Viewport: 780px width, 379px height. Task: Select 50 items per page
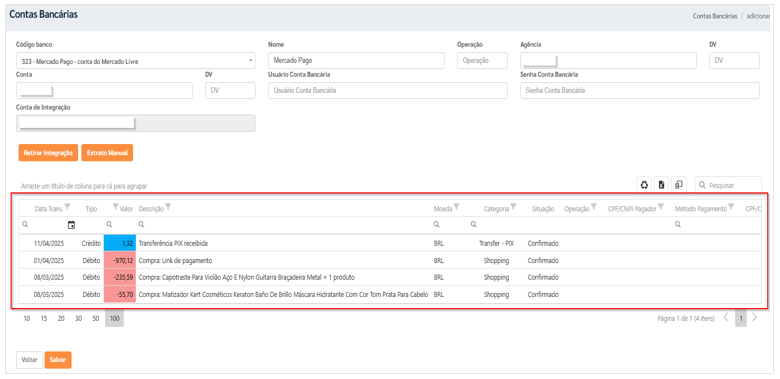(x=96, y=319)
